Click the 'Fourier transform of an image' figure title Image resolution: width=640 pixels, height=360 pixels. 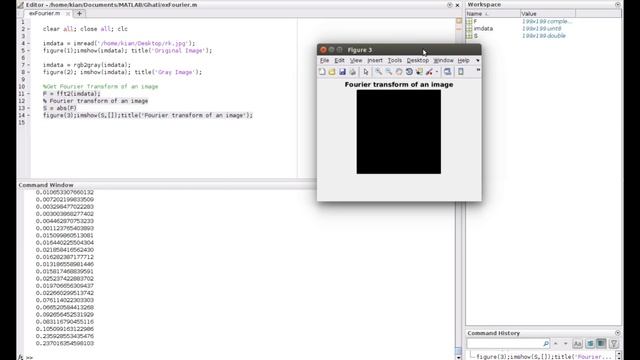coord(399,84)
